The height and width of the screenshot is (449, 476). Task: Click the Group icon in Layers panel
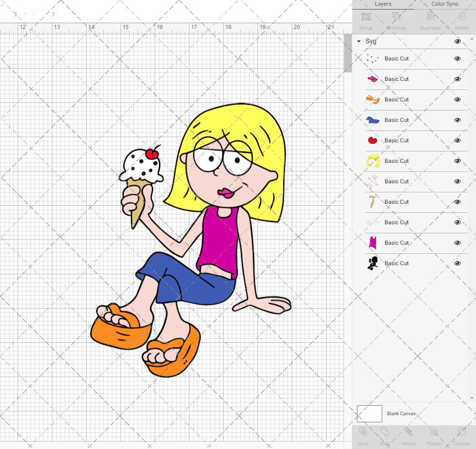[x=366, y=16]
